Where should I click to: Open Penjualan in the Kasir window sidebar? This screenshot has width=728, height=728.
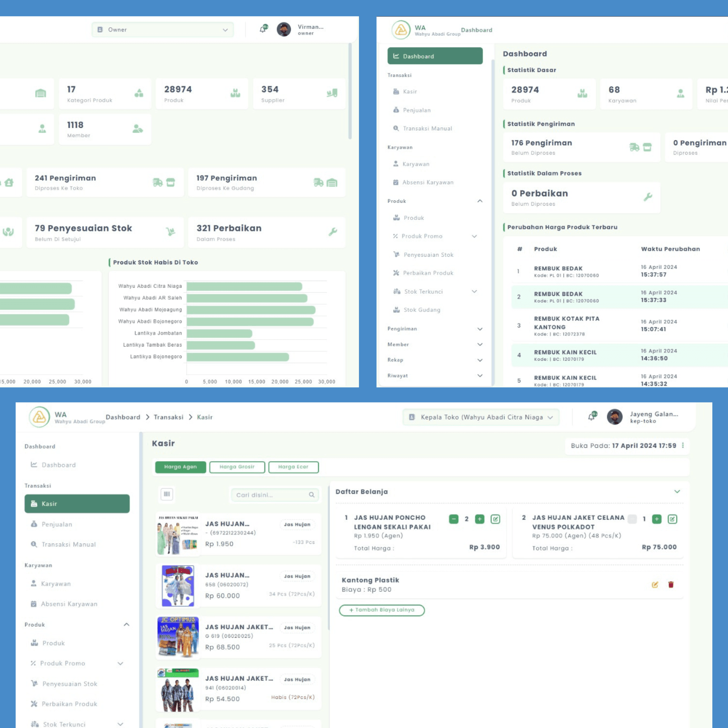click(51, 524)
